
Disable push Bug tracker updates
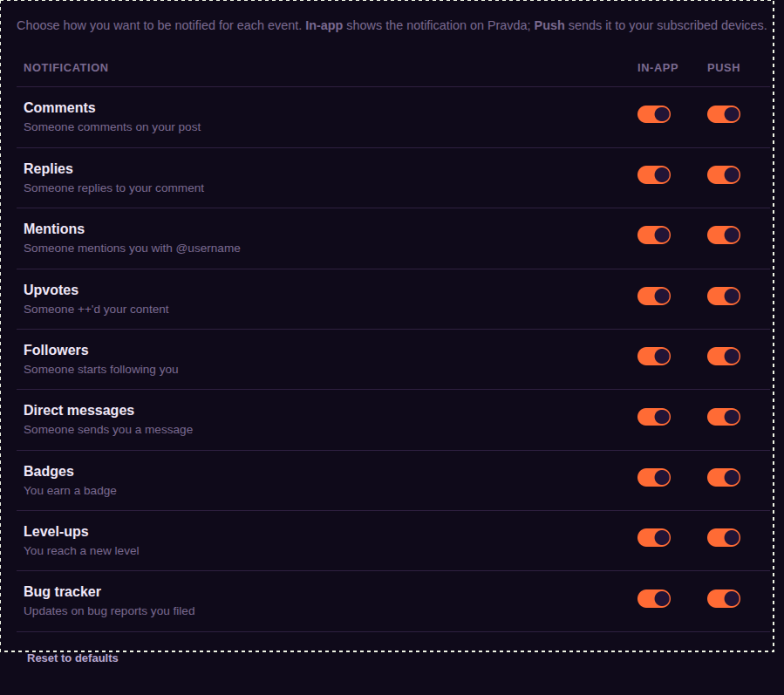tap(724, 598)
